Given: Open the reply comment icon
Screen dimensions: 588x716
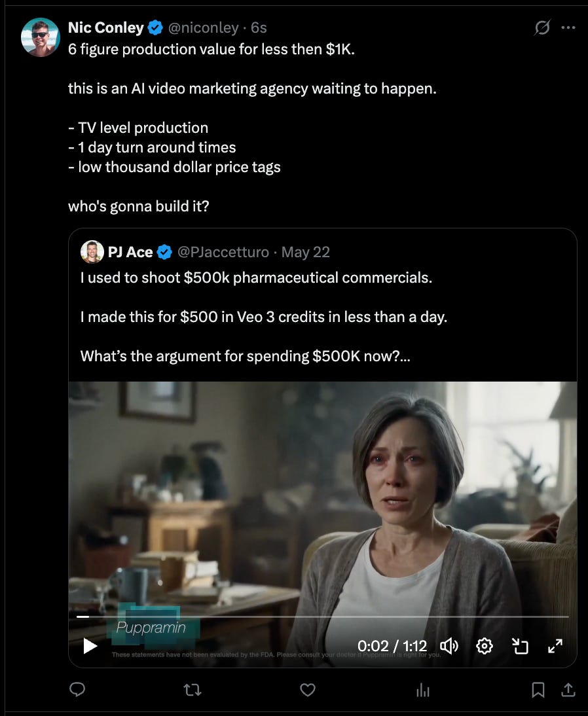Looking at the screenshot, I should pos(77,689).
